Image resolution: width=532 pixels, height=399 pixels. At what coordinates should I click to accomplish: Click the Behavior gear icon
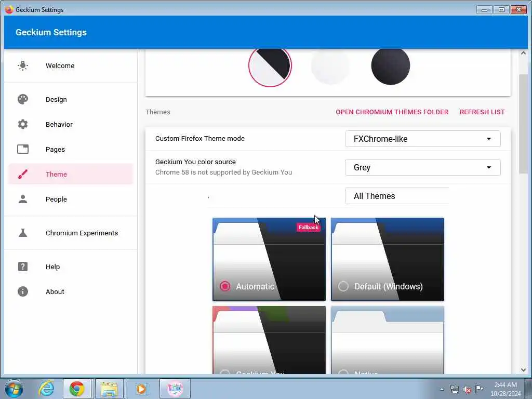[x=23, y=124]
